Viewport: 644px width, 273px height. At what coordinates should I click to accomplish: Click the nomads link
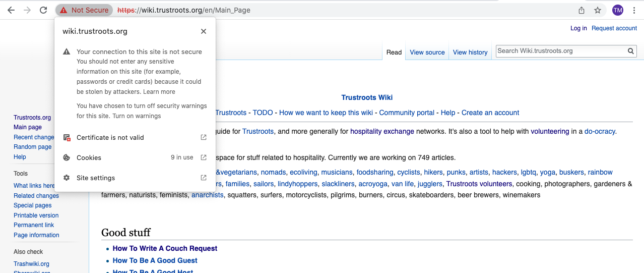pyautogui.click(x=273, y=172)
